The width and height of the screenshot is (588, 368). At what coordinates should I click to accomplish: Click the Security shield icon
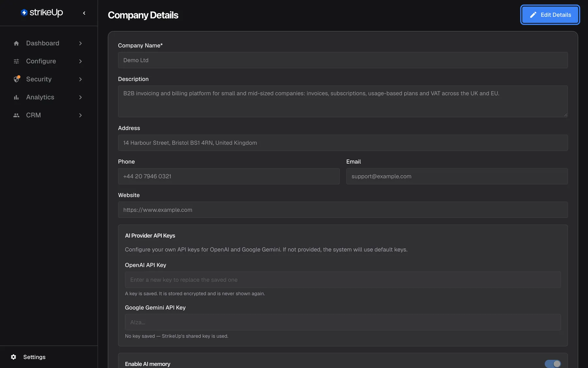coord(16,79)
